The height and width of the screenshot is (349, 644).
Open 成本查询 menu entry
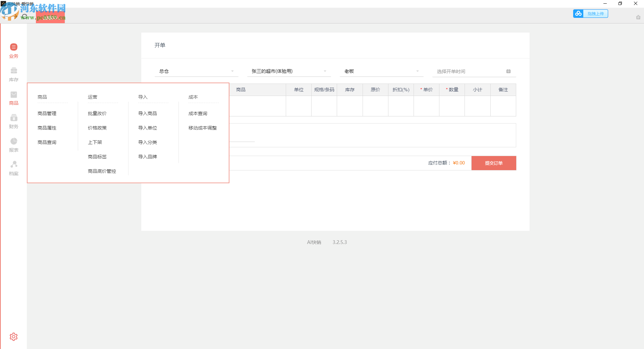tap(198, 113)
